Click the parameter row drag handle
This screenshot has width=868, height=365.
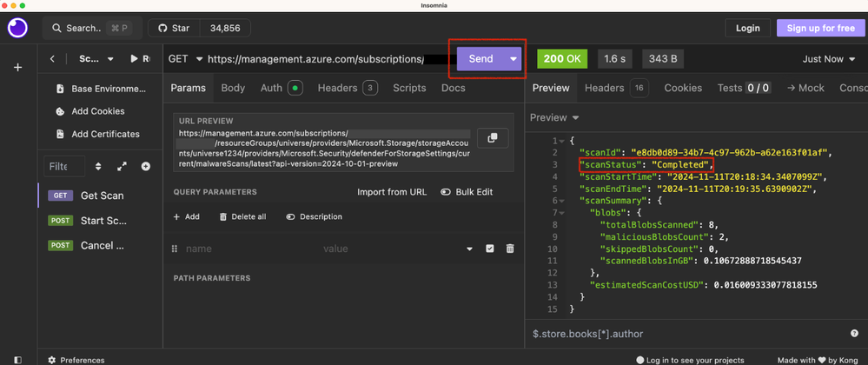coord(175,249)
